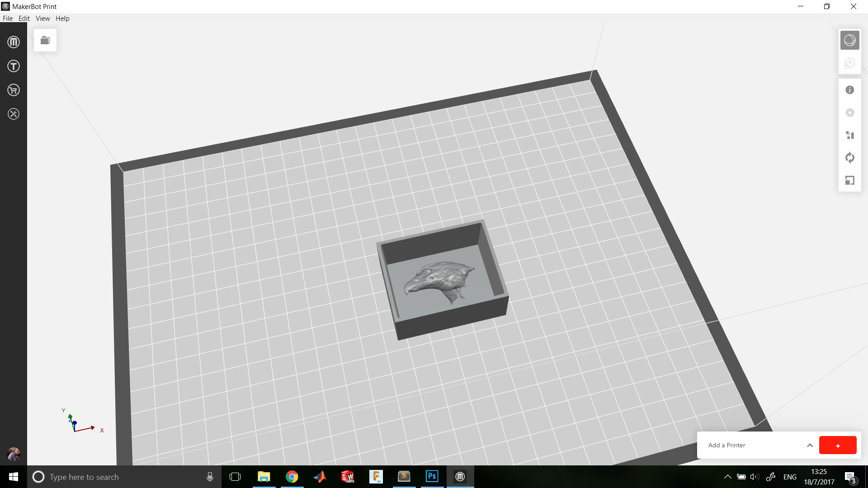Open SolidWorks 2015 from taskbar
The height and width of the screenshot is (488, 868).
coord(348,477)
